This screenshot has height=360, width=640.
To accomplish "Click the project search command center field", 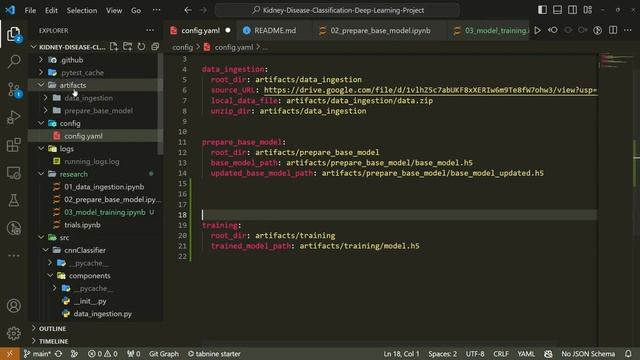I will tap(337, 10).
